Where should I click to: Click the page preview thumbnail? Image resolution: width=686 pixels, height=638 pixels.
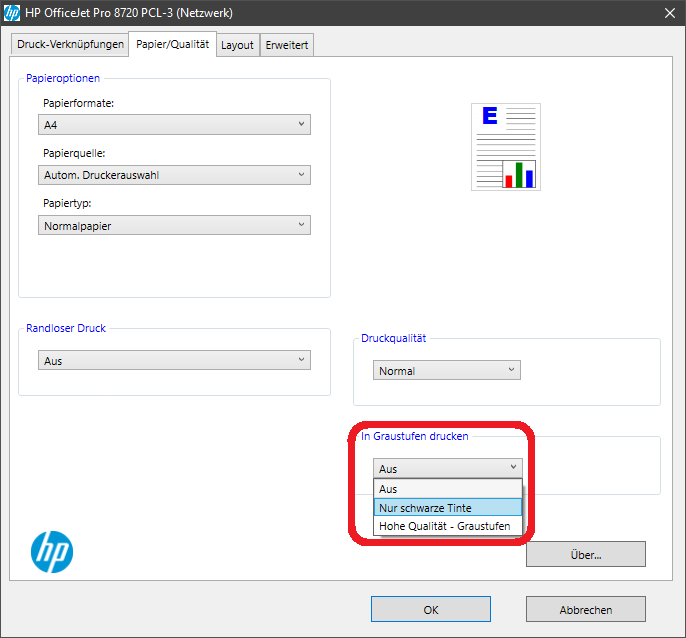click(x=506, y=147)
